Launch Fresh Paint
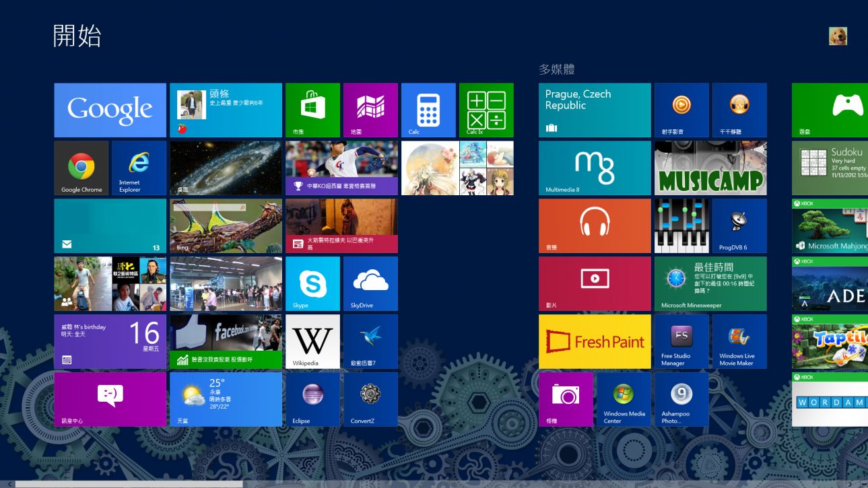 [594, 341]
